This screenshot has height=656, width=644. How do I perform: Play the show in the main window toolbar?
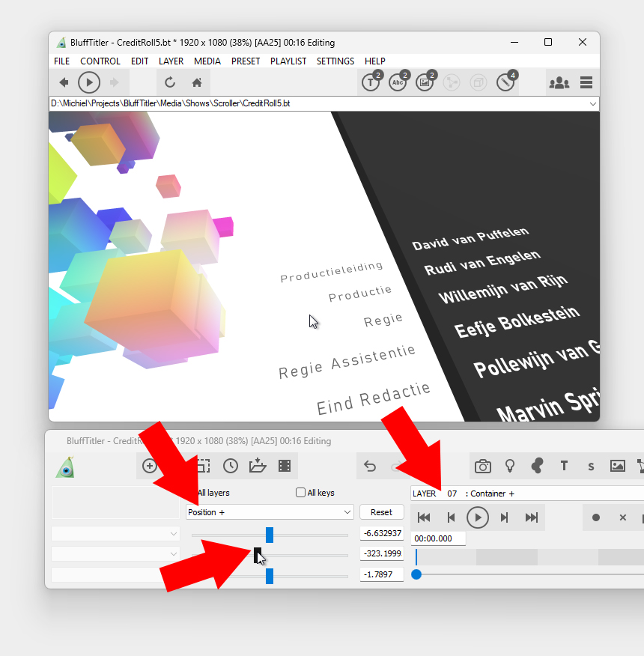coord(89,82)
